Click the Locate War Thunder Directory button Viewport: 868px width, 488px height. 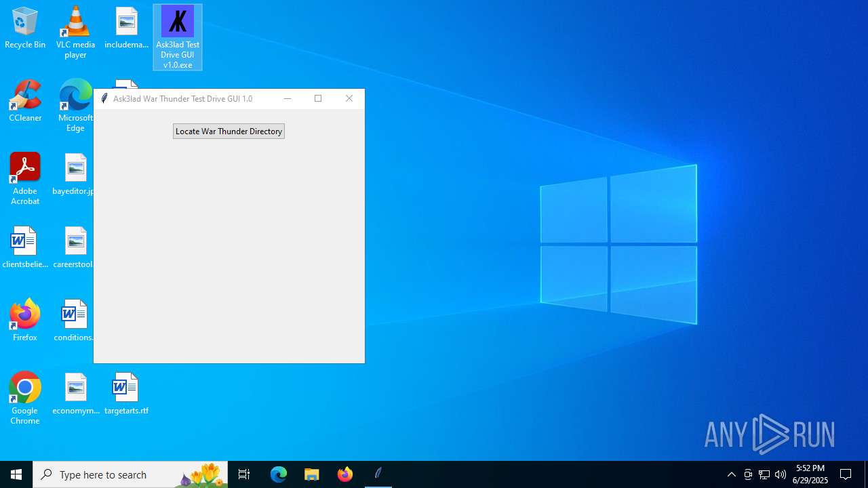[229, 131]
